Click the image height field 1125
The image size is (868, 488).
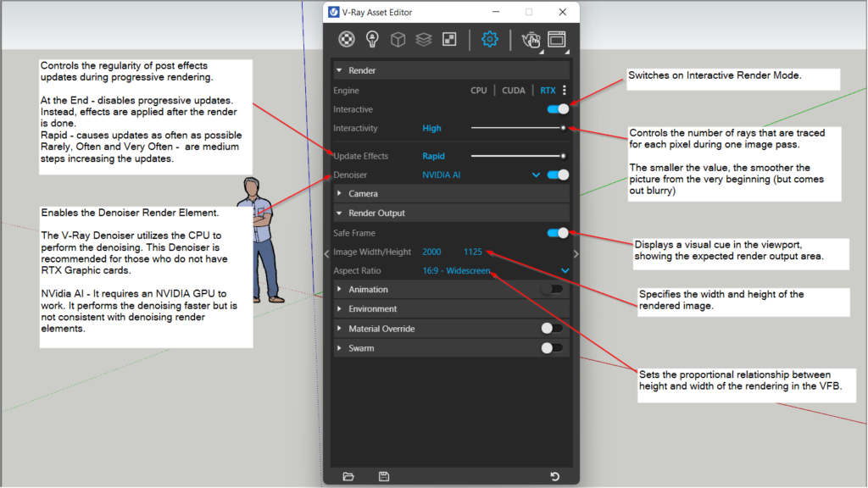(473, 252)
